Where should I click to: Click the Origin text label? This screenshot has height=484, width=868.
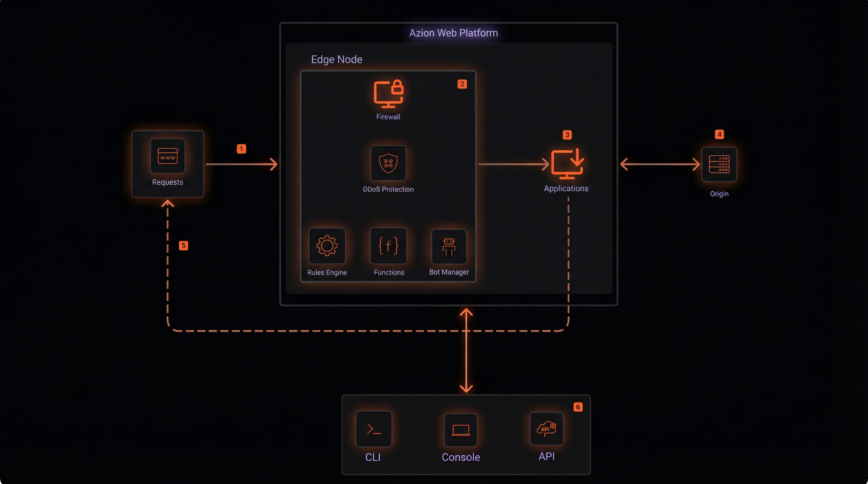pyautogui.click(x=719, y=194)
